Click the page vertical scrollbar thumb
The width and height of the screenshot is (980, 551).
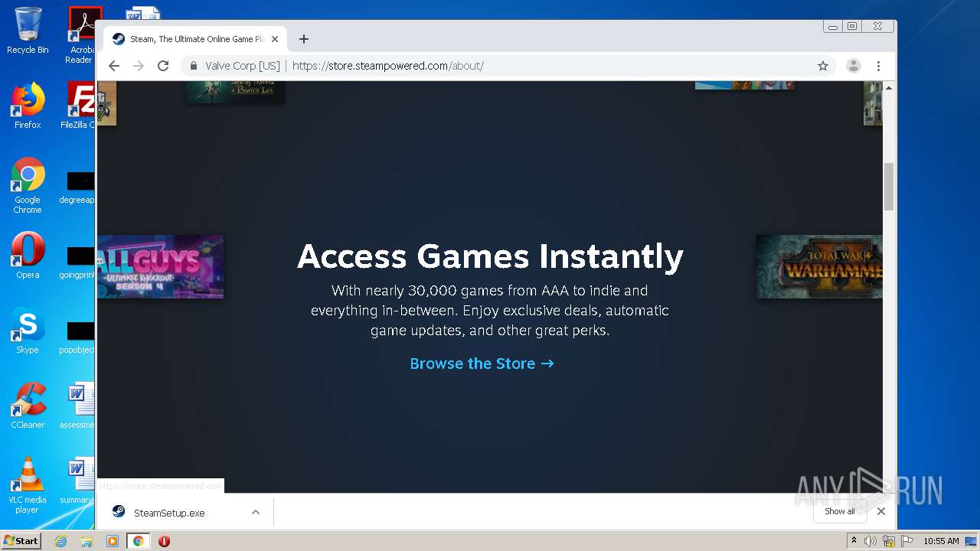coord(889,186)
